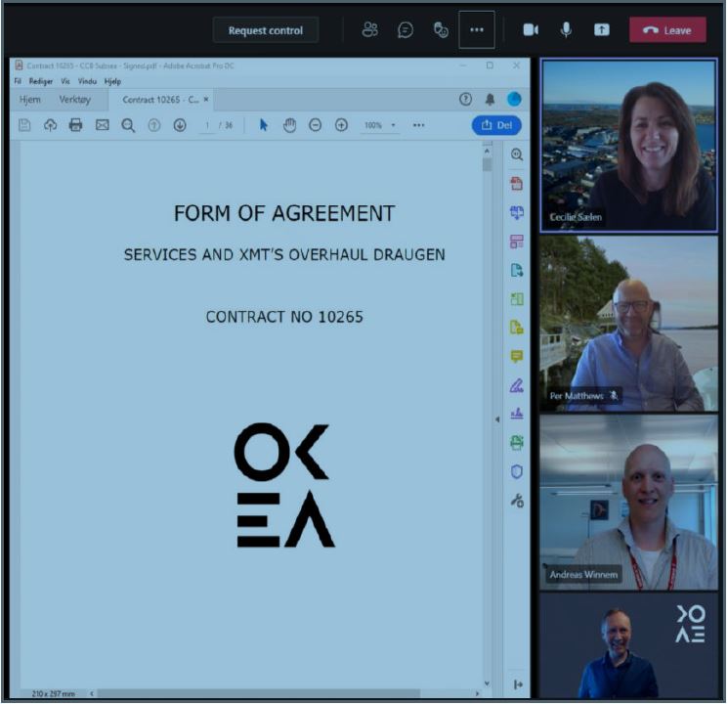Open the Vis menu
This screenshot has width=728, height=704.
[65, 81]
